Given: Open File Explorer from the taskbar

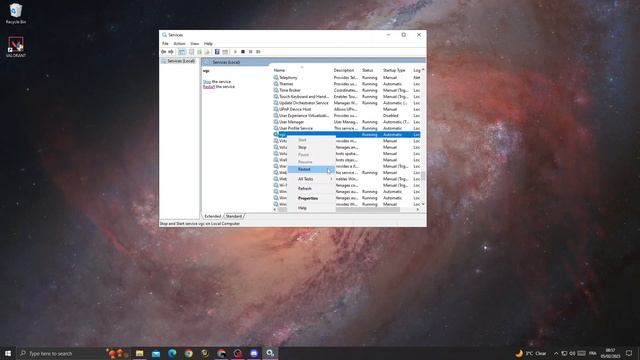Looking at the screenshot, I should 140,353.
